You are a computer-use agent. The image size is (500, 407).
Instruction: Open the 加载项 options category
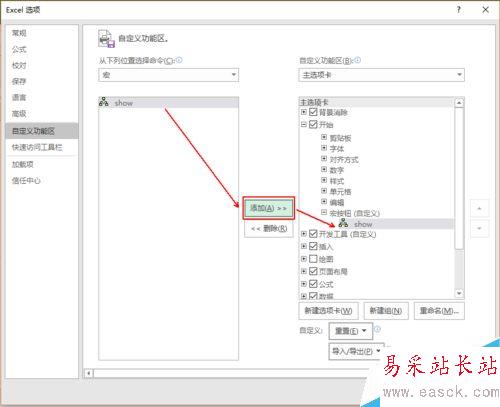point(23,164)
